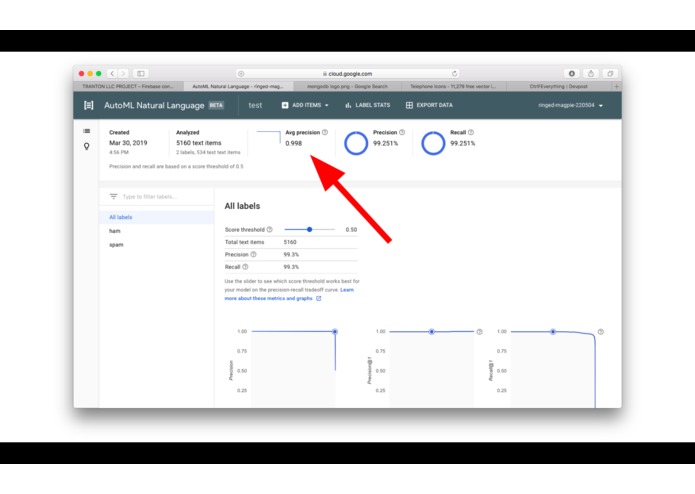Click the test dataset name in header

[255, 105]
